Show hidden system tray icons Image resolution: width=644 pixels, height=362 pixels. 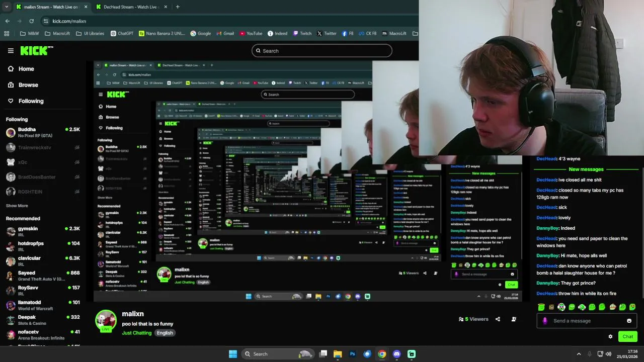[579, 354]
